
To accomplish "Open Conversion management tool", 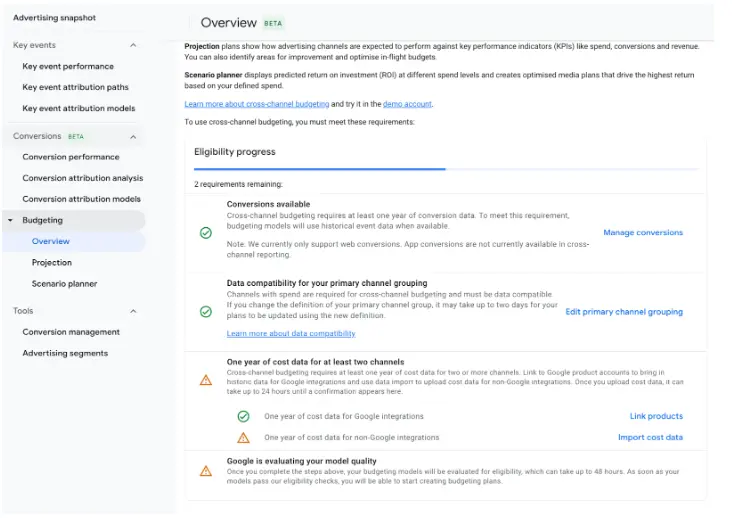I will pyautogui.click(x=71, y=332).
